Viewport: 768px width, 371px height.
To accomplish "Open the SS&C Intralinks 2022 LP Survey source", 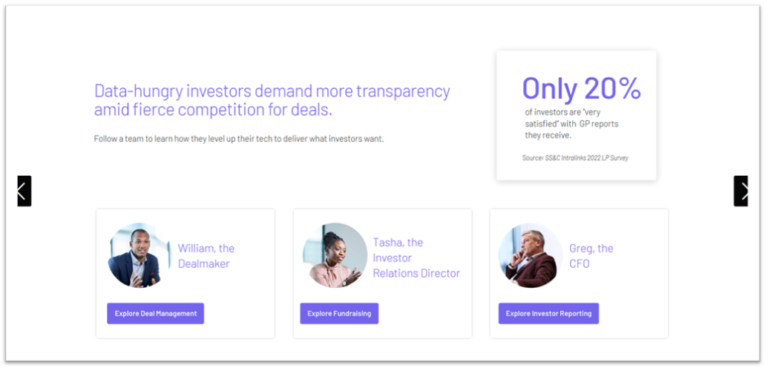I will [x=587, y=158].
